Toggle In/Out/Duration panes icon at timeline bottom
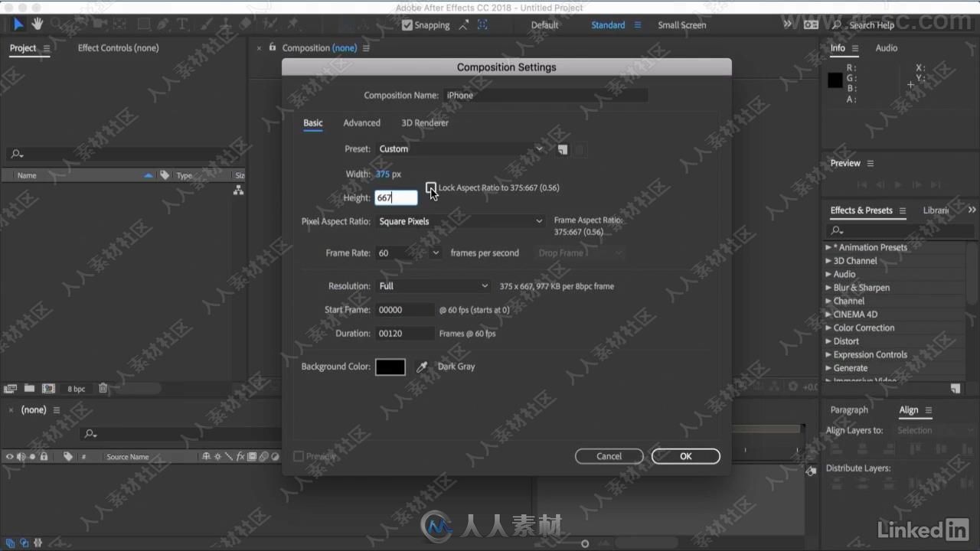Screen dimensions: 980x551 [37, 543]
